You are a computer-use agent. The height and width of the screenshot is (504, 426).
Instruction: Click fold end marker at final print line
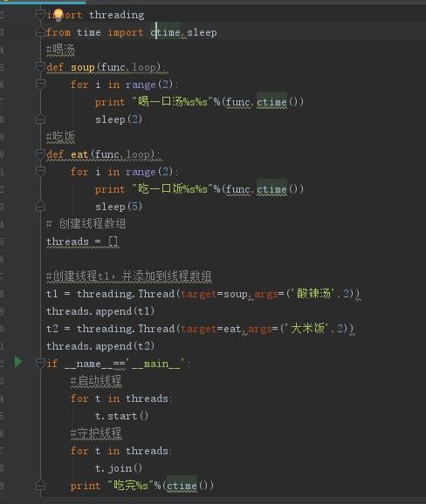coord(40,485)
